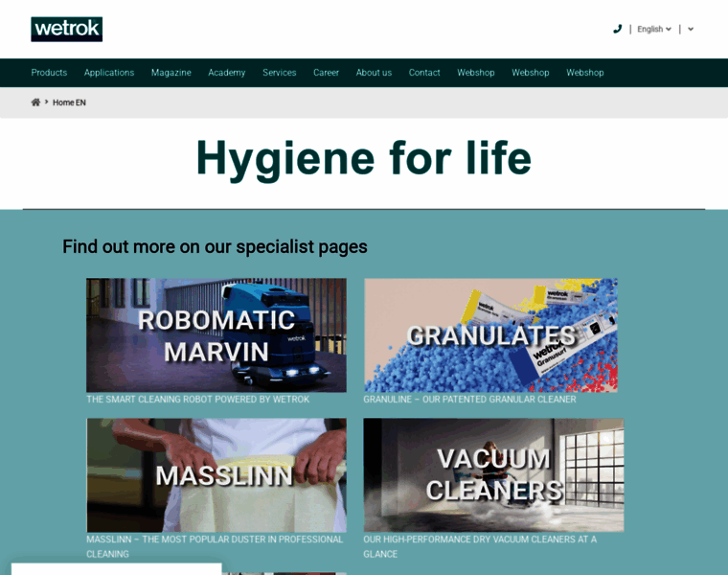Screen dimensions: 728x575
Task: Open the Magazine menu
Action: (x=171, y=73)
